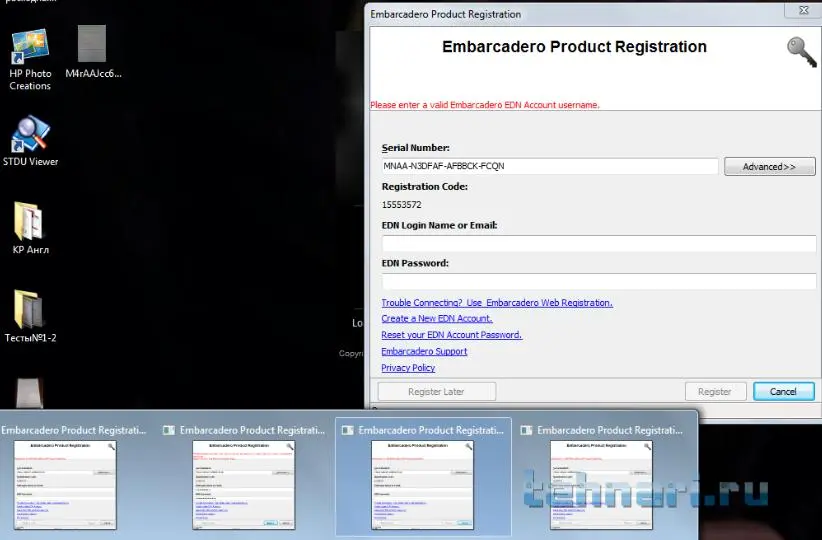Open the Privacy Policy link
This screenshot has height=540, width=822.
click(408, 368)
